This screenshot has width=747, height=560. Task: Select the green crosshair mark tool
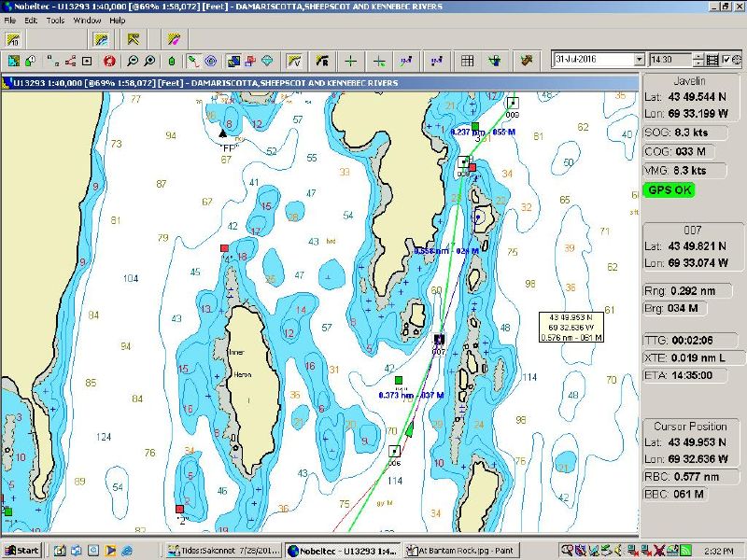pyautogui.click(x=350, y=61)
